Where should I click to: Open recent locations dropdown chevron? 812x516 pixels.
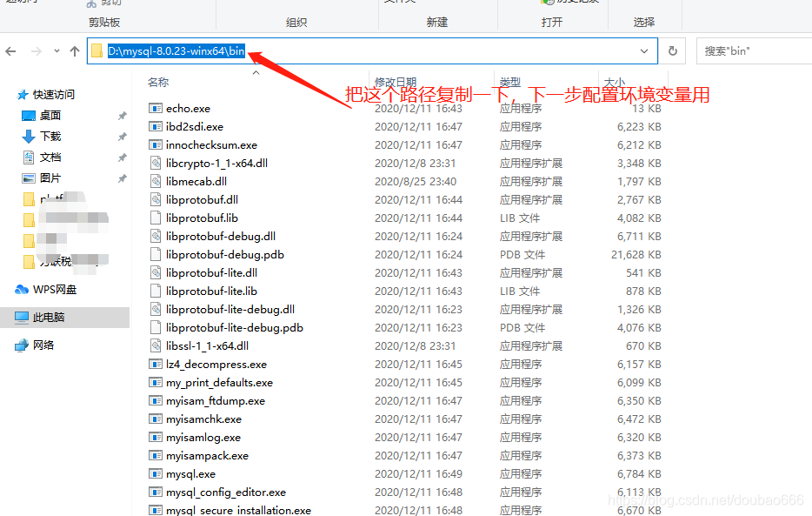[57, 51]
